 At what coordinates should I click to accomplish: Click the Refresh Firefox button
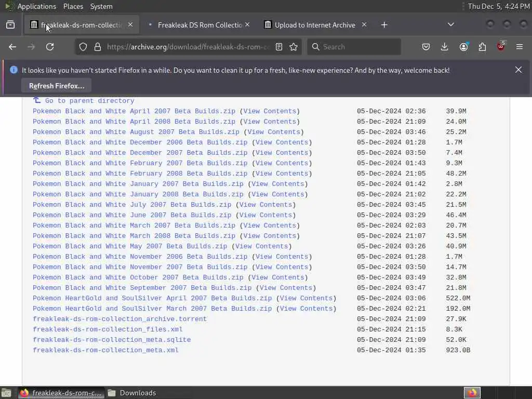(56, 86)
